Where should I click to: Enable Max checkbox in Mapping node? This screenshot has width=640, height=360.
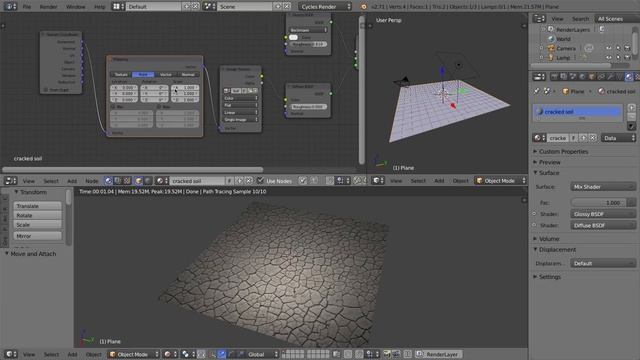tap(159, 107)
